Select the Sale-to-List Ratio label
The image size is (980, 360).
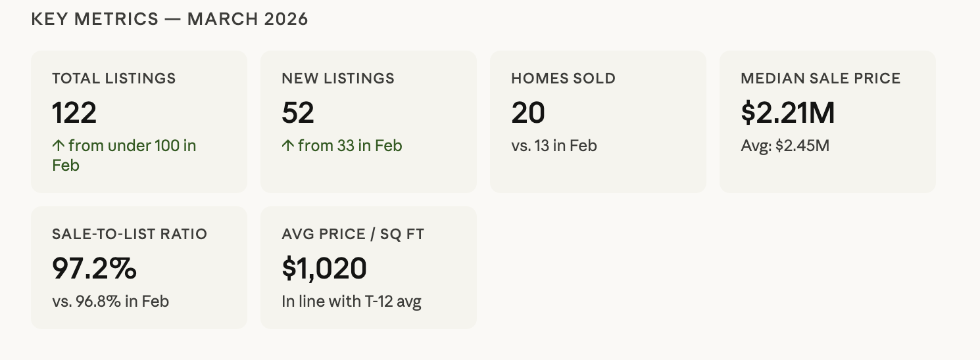click(130, 235)
